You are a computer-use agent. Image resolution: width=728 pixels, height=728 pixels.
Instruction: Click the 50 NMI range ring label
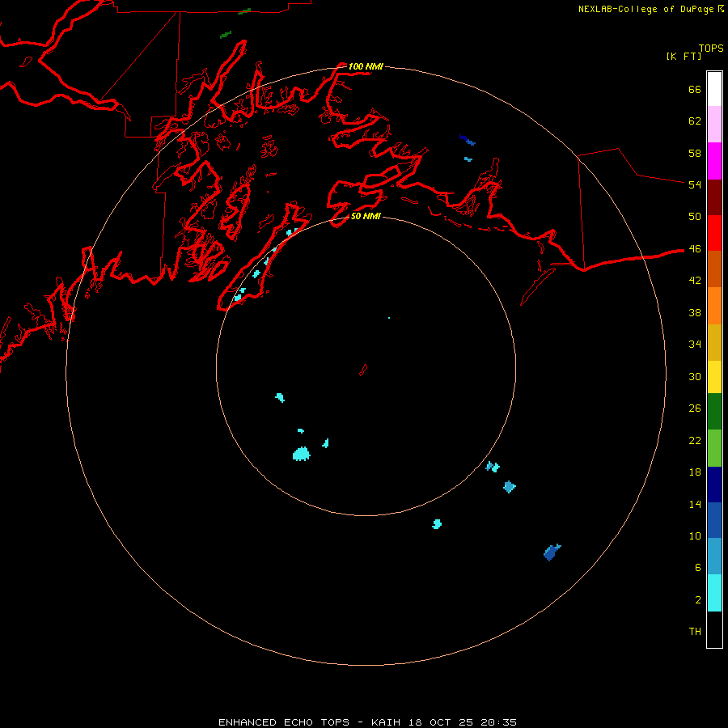366,216
